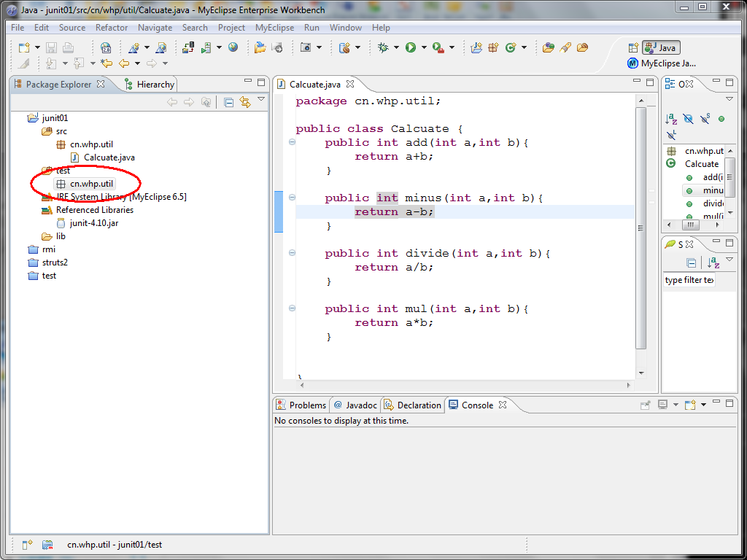Click the yellow Back navigation arrow
Viewport: 747px width, 560px height.
coord(124,63)
